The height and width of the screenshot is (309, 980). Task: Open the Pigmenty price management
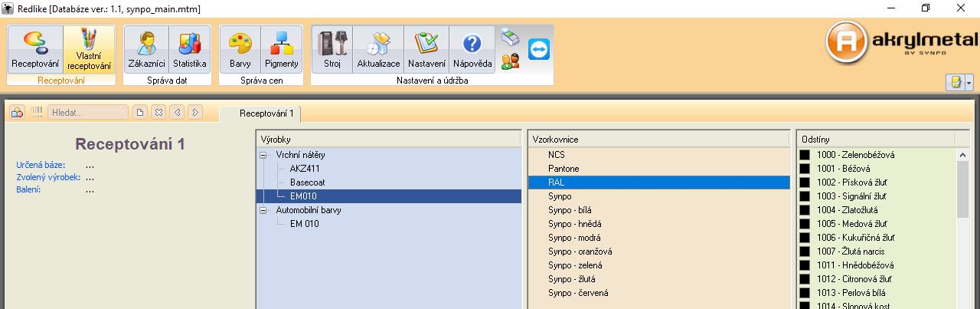click(x=282, y=49)
